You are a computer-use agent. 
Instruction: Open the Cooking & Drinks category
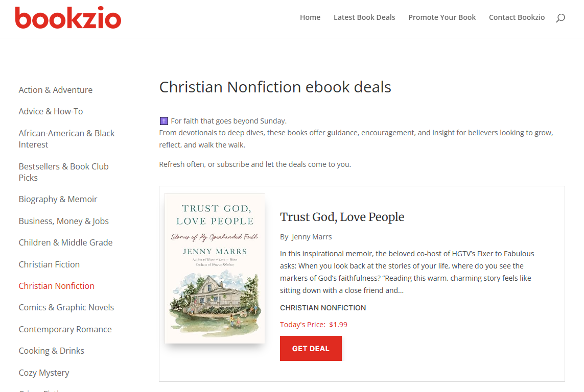tap(51, 351)
